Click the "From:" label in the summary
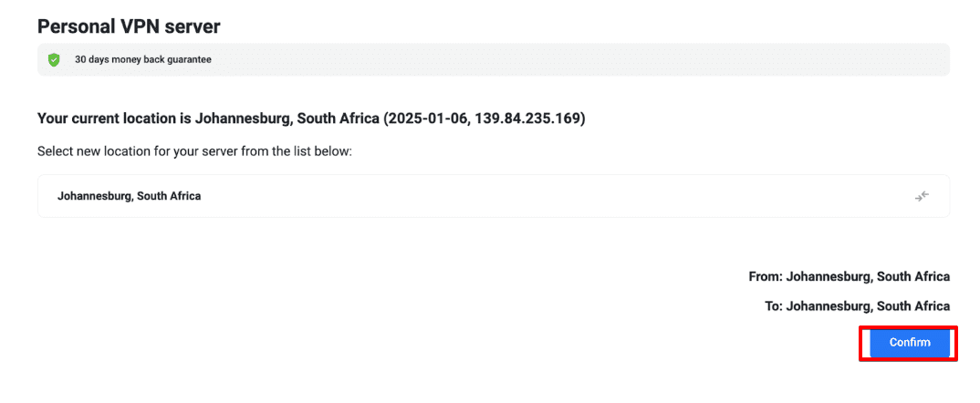 [764, 276]
